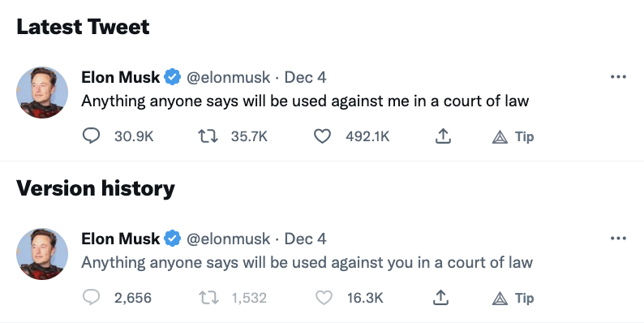Like the older tweet with 16.3K likes

(x=324, y=298)
